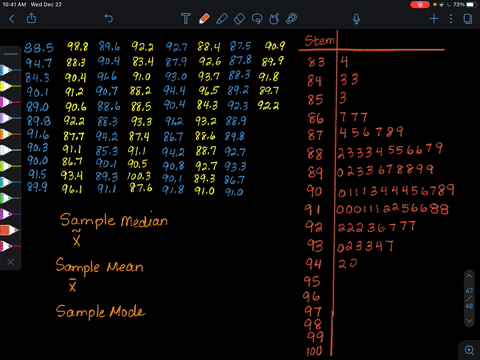This screenshot has width=480, height=360.
Task: Pick the dark purple pen in sidebar
Action: pos(10,214)
